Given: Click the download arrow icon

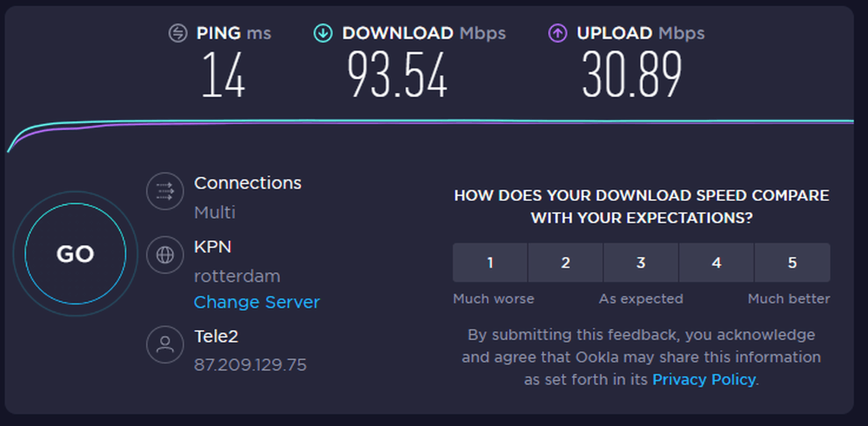Looking at the screenshot, I should (323, 33).
